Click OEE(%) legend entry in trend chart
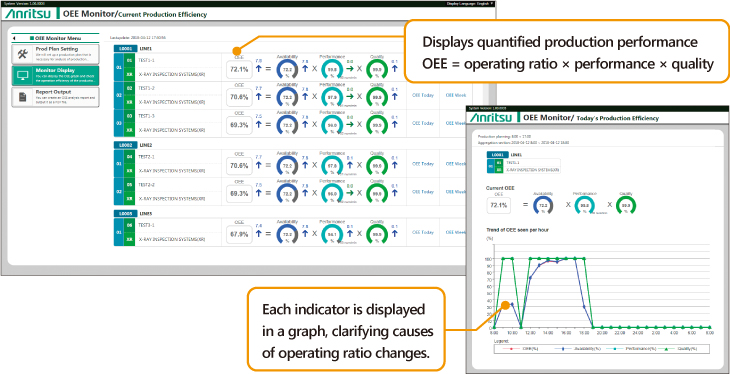The height and width of the screenshot is (374, 730). point(521,349)
